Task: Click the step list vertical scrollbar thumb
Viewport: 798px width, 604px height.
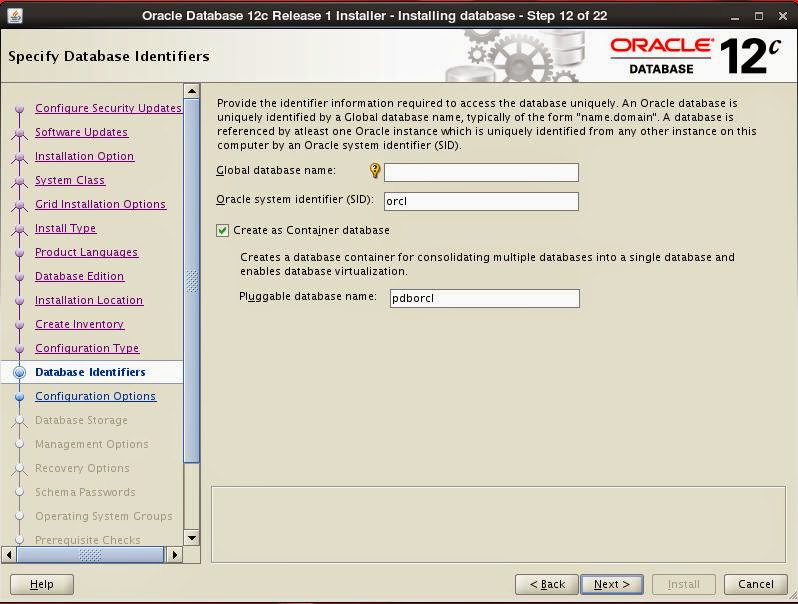Action: pyautogui.click(x=191, y=281)
